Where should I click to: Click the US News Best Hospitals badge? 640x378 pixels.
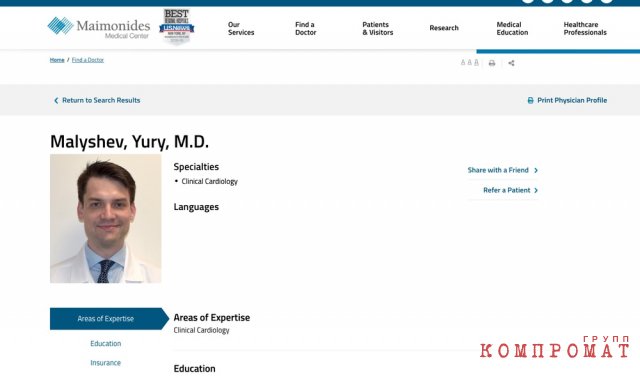(x=176, y=27)
